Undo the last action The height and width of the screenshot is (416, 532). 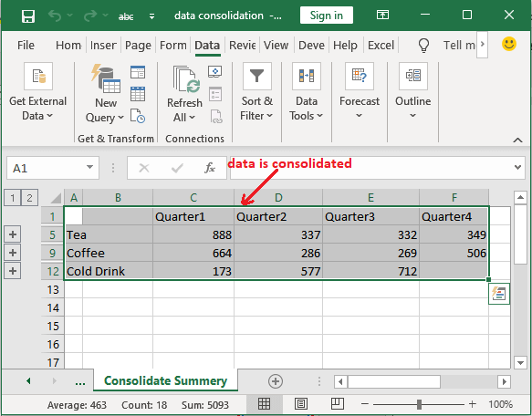pyautogui.click(x=55, y=16)
